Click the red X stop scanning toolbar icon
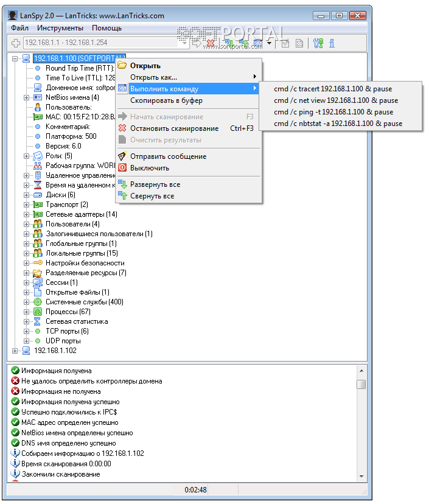Image resolution: width=429 pixels, height=504 pixels. click(x=211, y=43)
